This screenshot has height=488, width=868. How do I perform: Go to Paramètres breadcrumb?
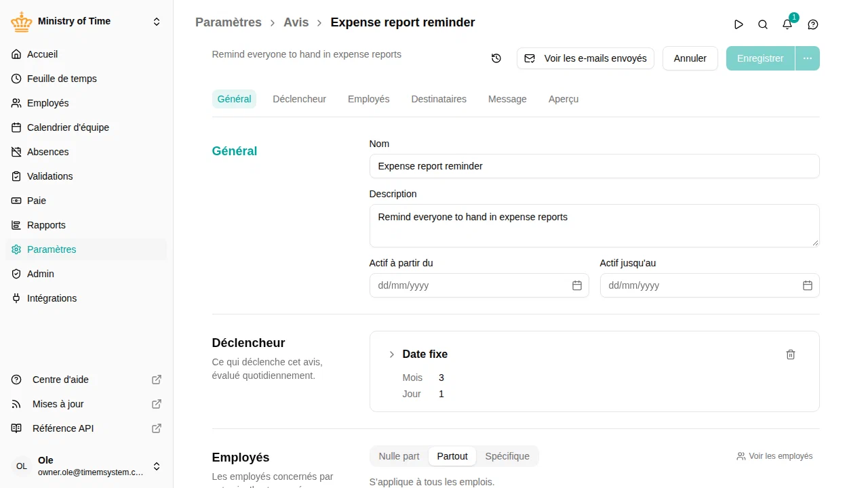pos(229,22)
